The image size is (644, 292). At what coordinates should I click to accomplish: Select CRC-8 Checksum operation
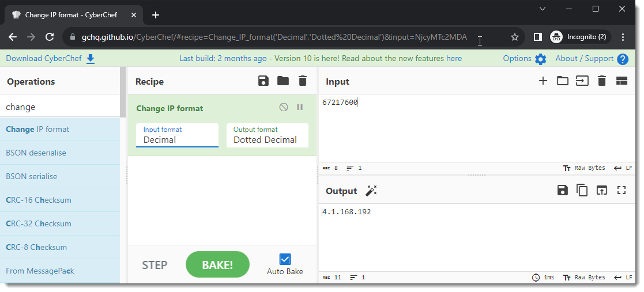[60, 247]
